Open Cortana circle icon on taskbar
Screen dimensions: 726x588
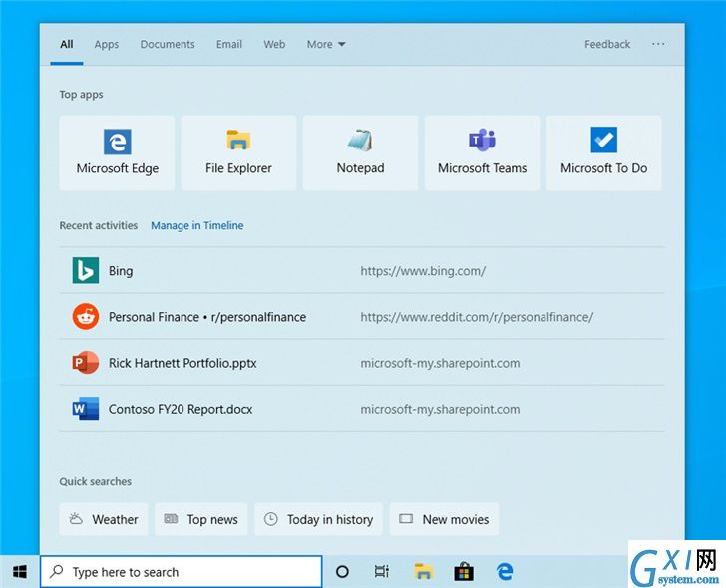coord(342,572)
